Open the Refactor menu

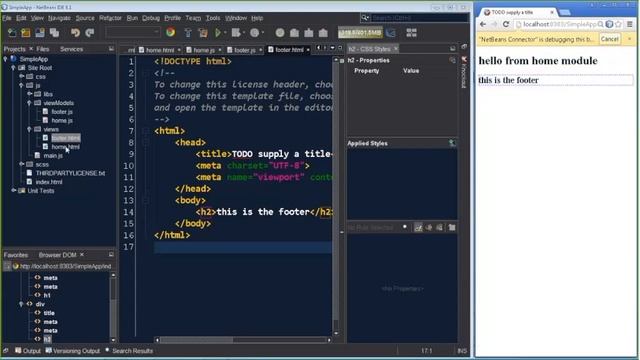[110, 18]
